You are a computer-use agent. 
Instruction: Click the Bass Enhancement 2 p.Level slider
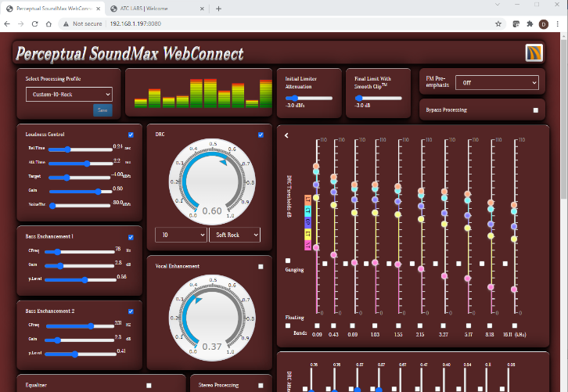[81, 354]
